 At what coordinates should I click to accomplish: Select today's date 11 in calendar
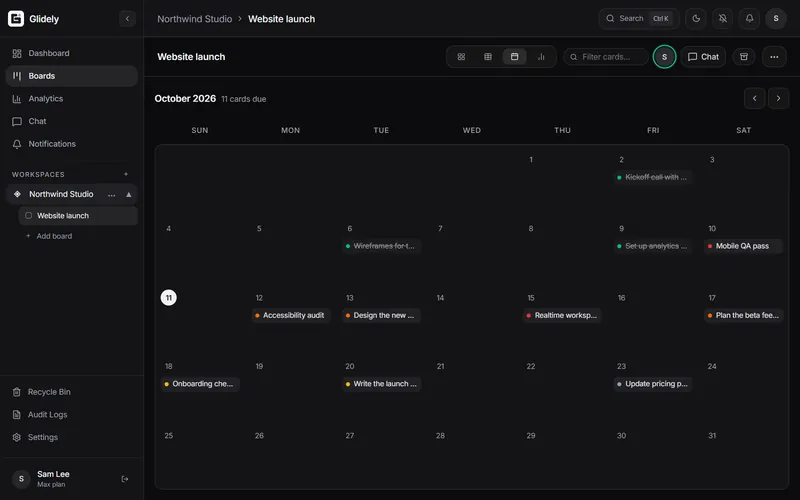click(x=168, y=297)
